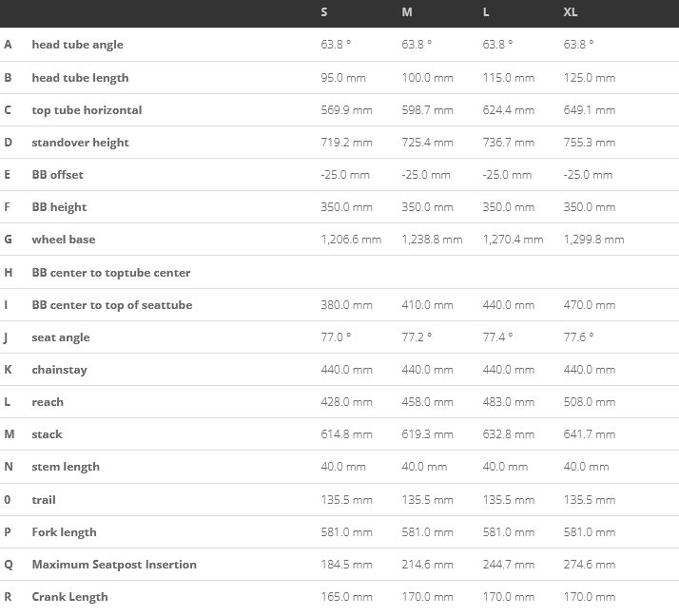Click the 'head tube angle' row label
The image size is (679, 616).
[x=77, y=45]
